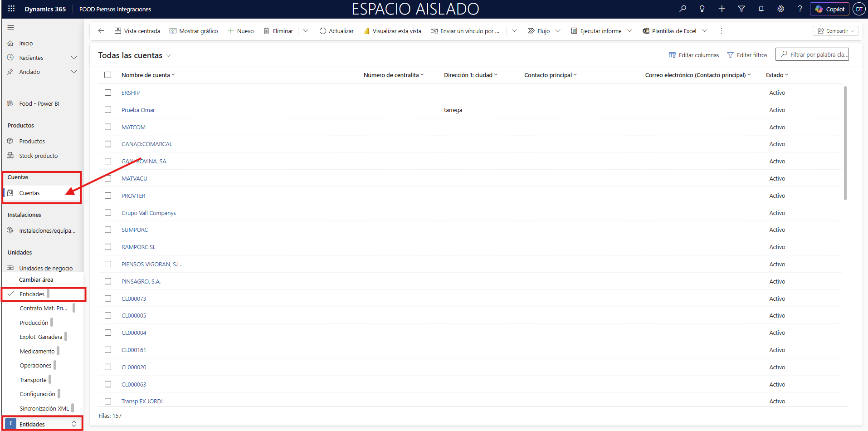Click the back arrow in command bar
868x431 pixels.
[x=101, y=31]
